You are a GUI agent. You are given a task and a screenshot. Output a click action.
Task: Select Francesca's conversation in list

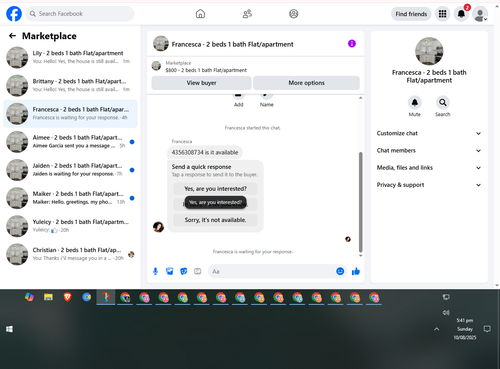click(70, 114)
